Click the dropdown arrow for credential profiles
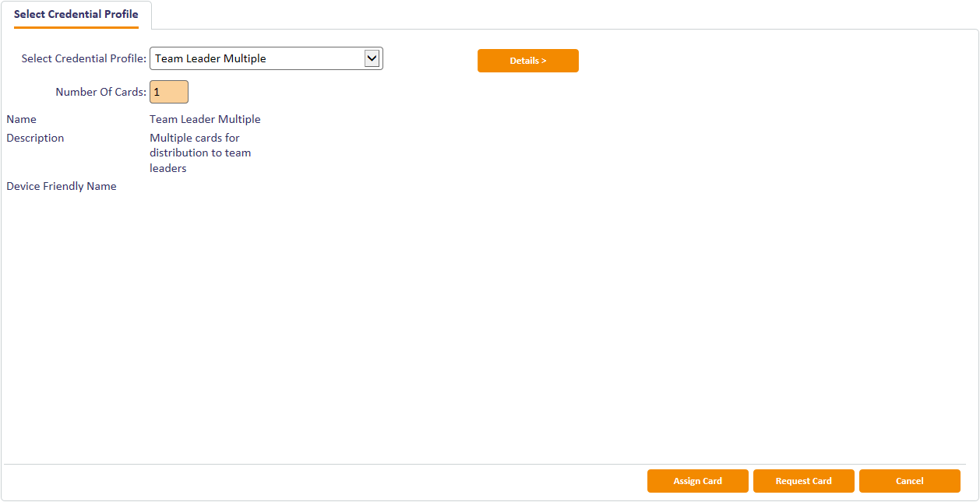The height and width of the screenshot is (502, 980). pos(372,58)
